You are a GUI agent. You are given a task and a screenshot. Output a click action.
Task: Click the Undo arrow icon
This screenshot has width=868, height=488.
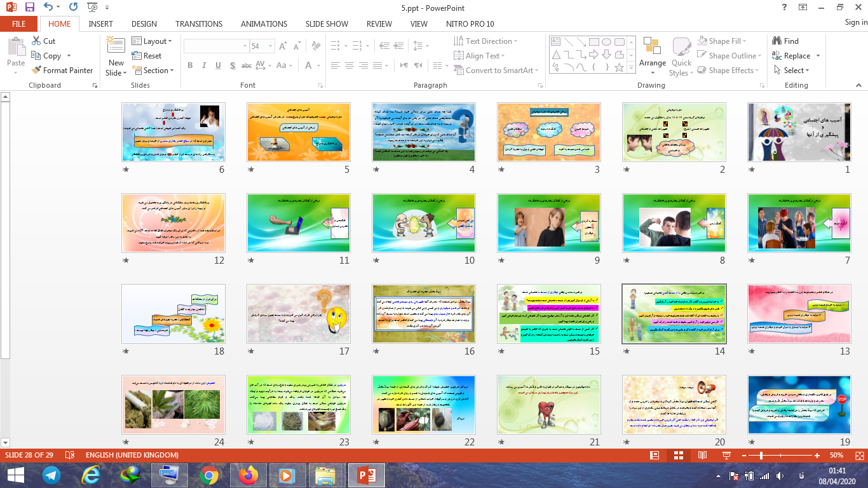[x=49, y=8]
